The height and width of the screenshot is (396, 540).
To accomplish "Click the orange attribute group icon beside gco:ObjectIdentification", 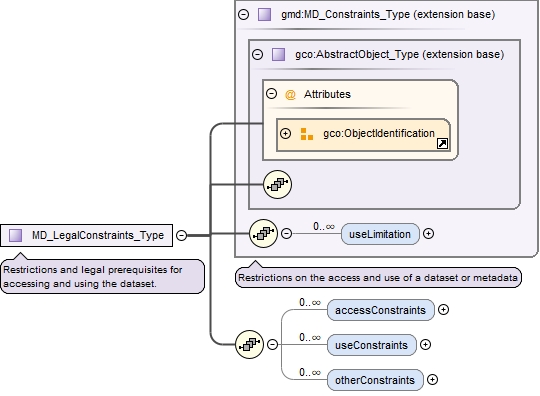I will [307, 134].
